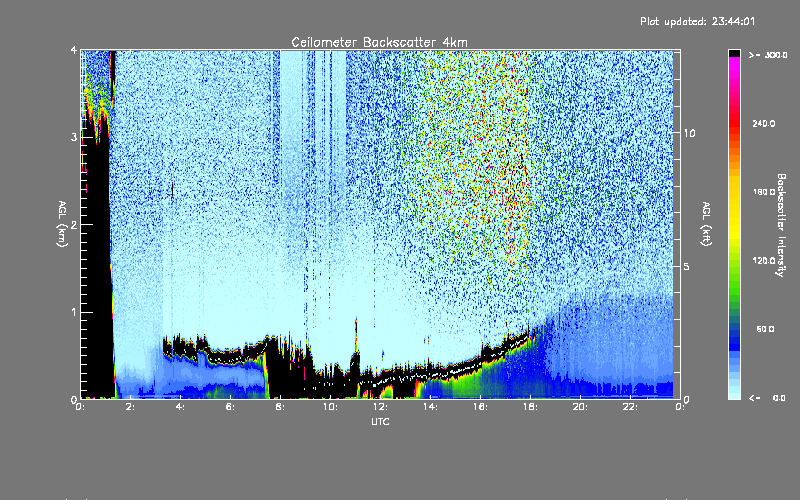Screen dimensions: 800x500
Task: Click the '4' tick on the km axis
Action: 74,50
